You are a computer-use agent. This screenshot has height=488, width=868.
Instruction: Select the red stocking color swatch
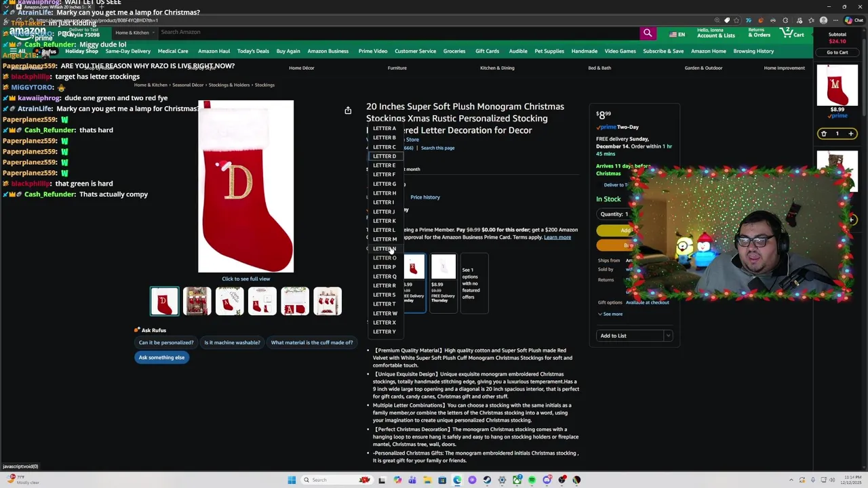414,283
